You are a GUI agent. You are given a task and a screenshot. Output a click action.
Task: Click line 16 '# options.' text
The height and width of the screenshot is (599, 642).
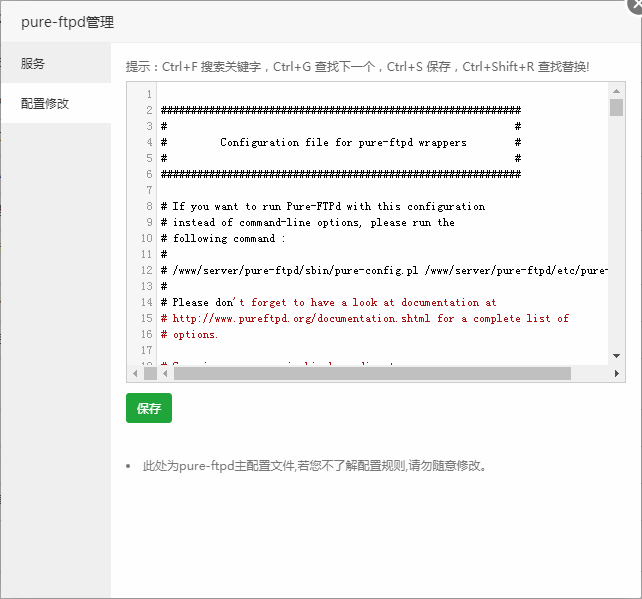pyautogui.click(x=190, y=335)
